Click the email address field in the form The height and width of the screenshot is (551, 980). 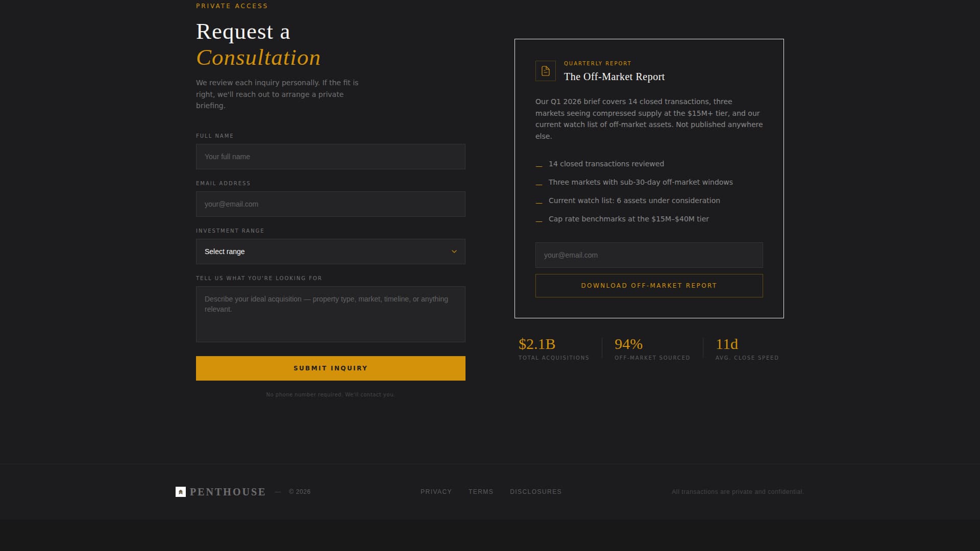click(330, 204)
